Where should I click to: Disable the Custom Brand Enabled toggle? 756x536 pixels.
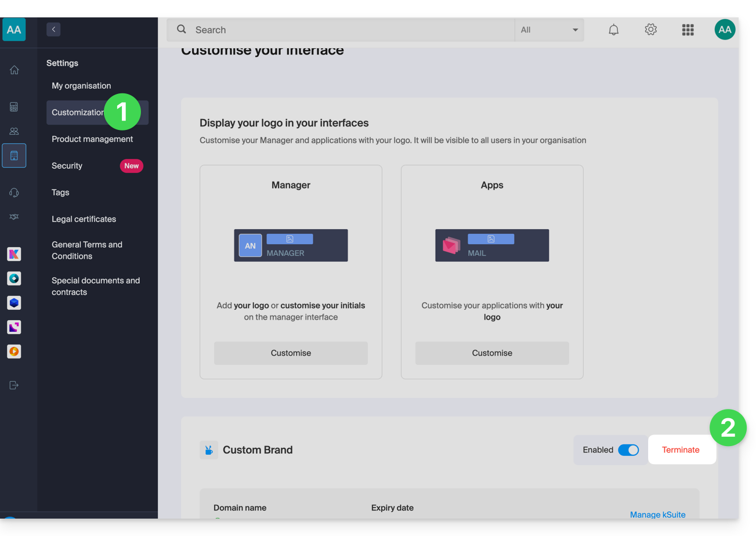pyautogui.click(x=628, y=450)
